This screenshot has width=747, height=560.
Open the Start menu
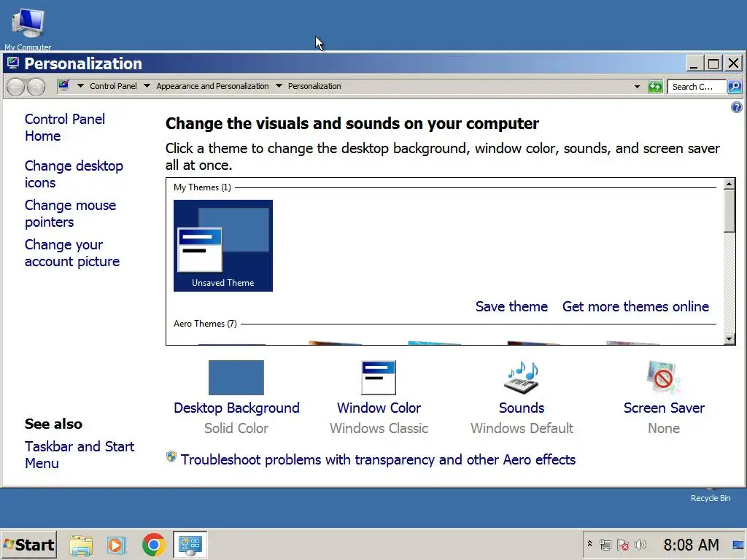28,545
